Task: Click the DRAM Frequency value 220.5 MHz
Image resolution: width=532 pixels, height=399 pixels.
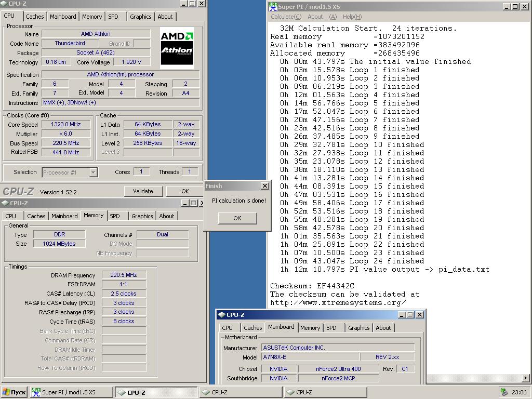Action: point(124,275)
